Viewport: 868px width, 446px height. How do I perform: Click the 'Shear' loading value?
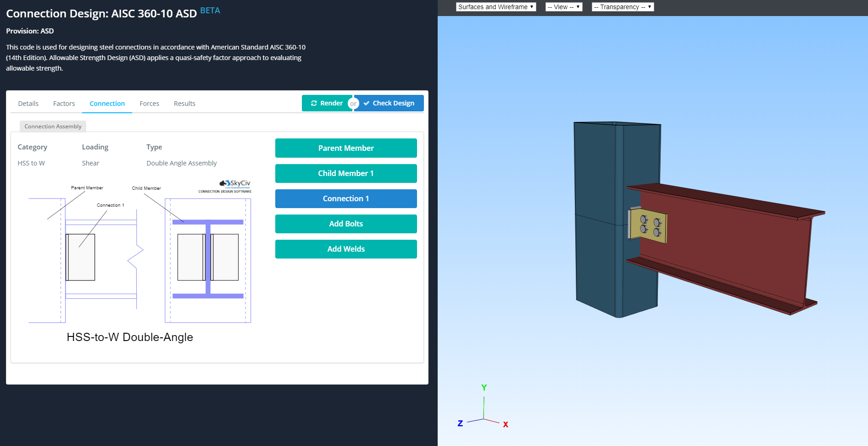90,163
